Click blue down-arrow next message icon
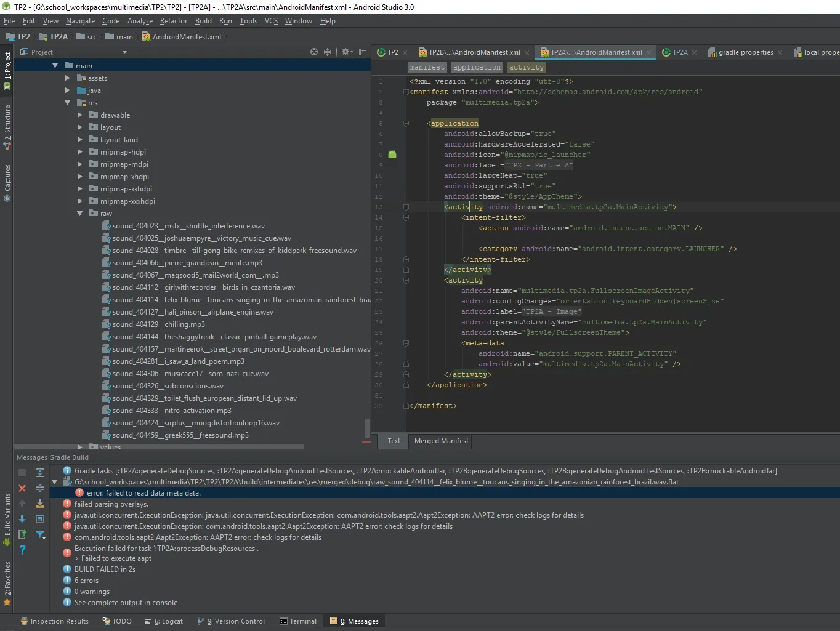This screenshot has width=840, height=631. pyautogui.click(x=22, y=519)
